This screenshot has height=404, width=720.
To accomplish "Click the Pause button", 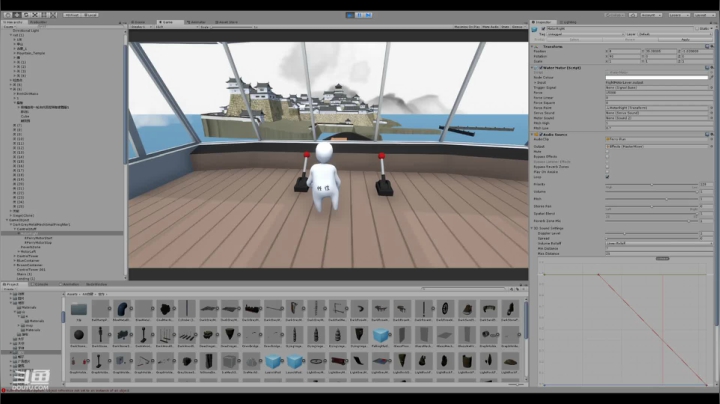I will pos(359,15).
